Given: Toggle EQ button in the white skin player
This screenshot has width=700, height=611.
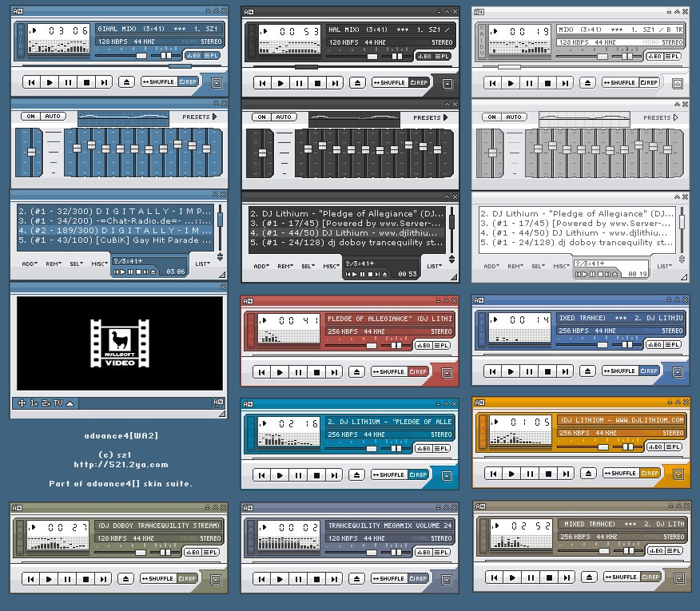Looking at the screenshot, I should point(654,56).
